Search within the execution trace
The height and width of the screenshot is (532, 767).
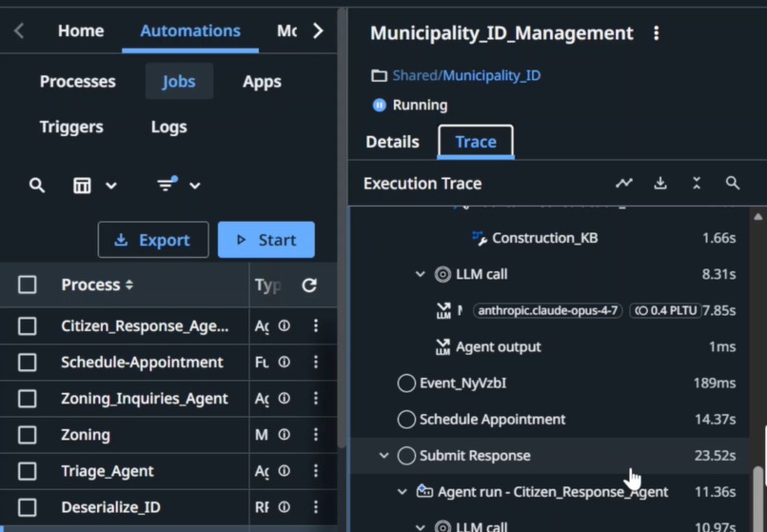[x=733, y=183]
